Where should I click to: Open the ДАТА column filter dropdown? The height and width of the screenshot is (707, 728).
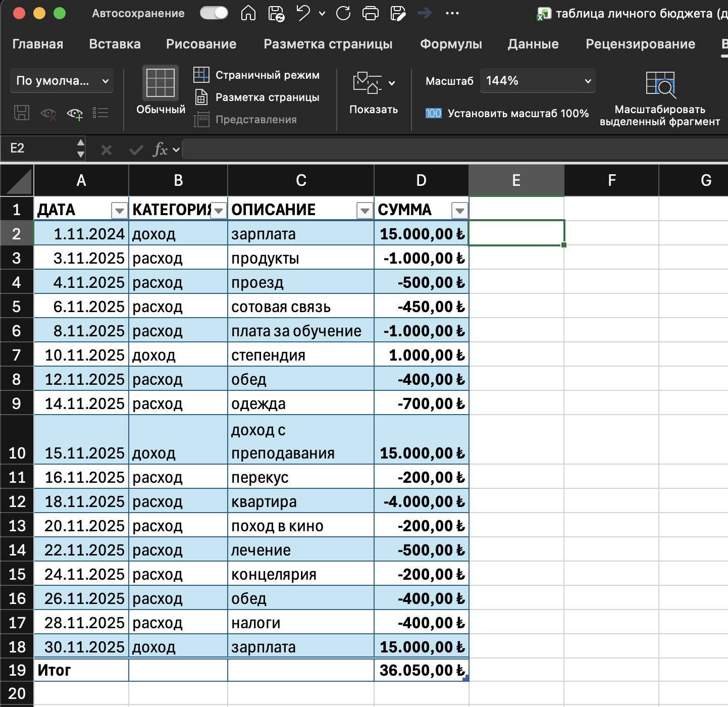(x=119, y=210)
